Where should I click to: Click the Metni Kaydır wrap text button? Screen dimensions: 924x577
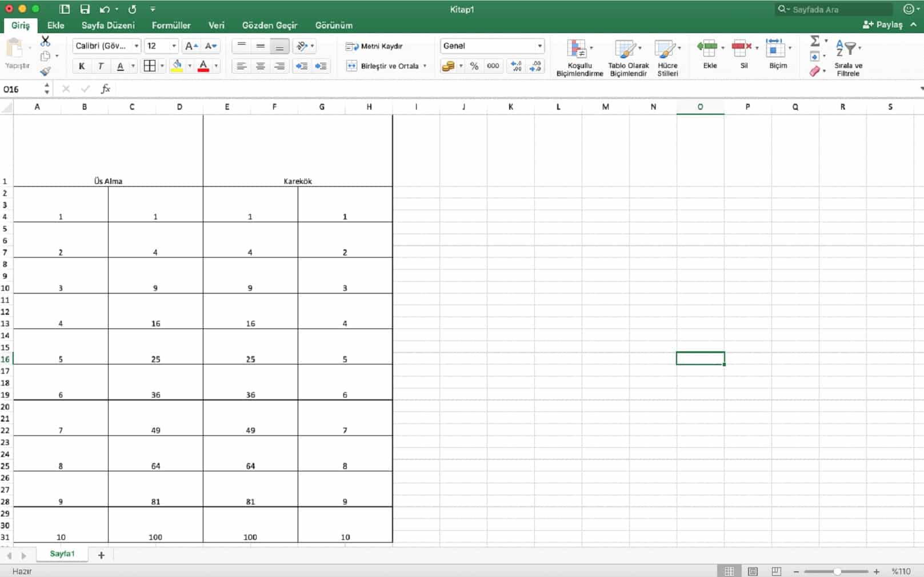[x=375, y=46]
